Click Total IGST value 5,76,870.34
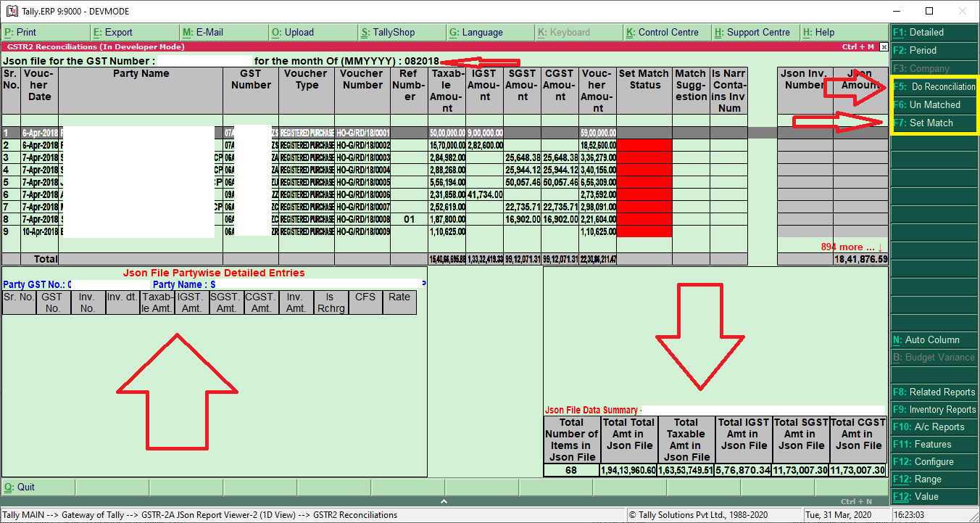Viewport: 980px width, 523px height. tap(743, 470)
